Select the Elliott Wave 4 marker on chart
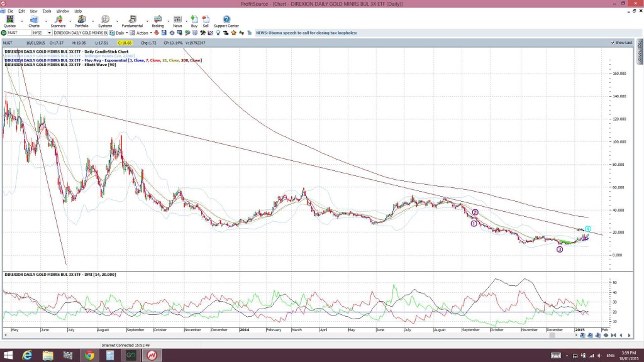This screenshot has height=362, width=644. tap(588, 229)
